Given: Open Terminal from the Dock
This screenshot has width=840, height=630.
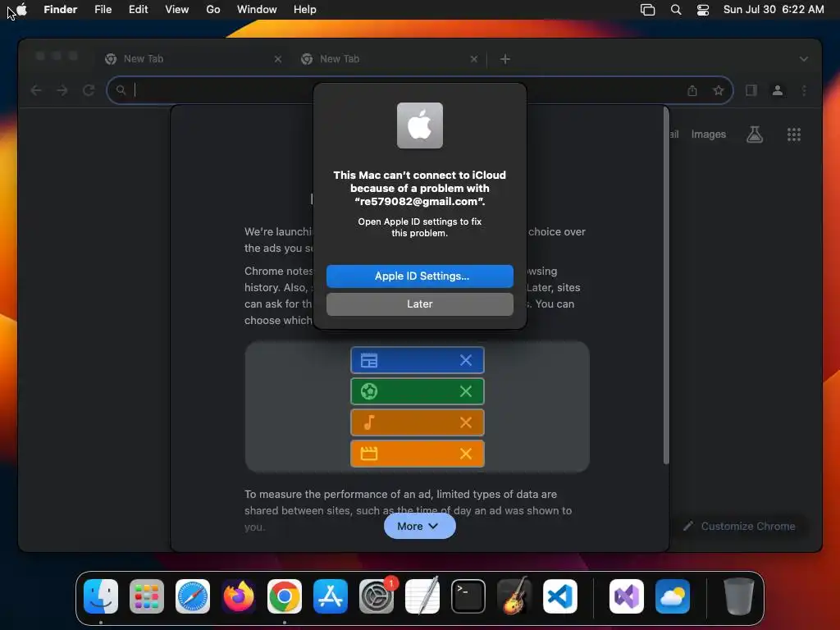Looking at the screenshot, I should pyautogui.click(x=468, y=596).
